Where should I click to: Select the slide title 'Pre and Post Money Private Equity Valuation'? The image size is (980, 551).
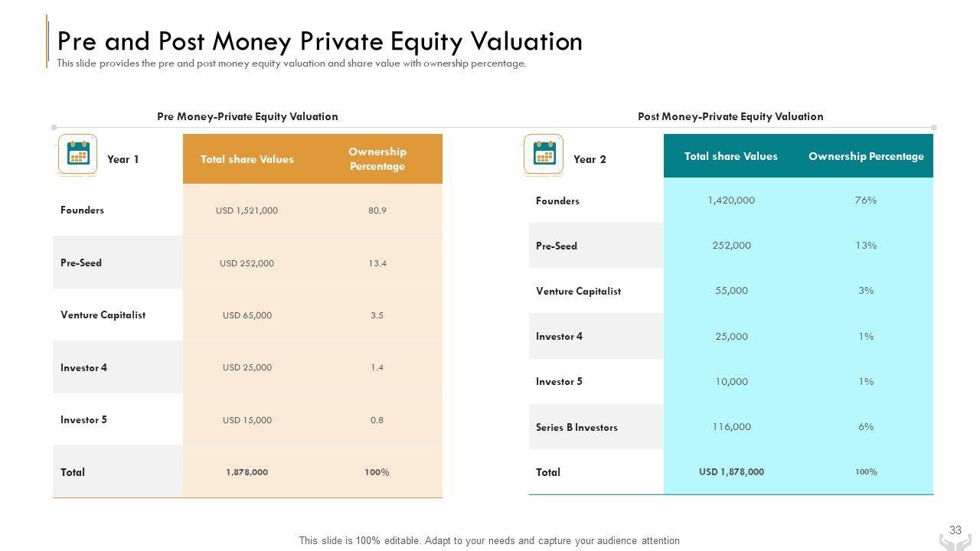tap(320, 41)
